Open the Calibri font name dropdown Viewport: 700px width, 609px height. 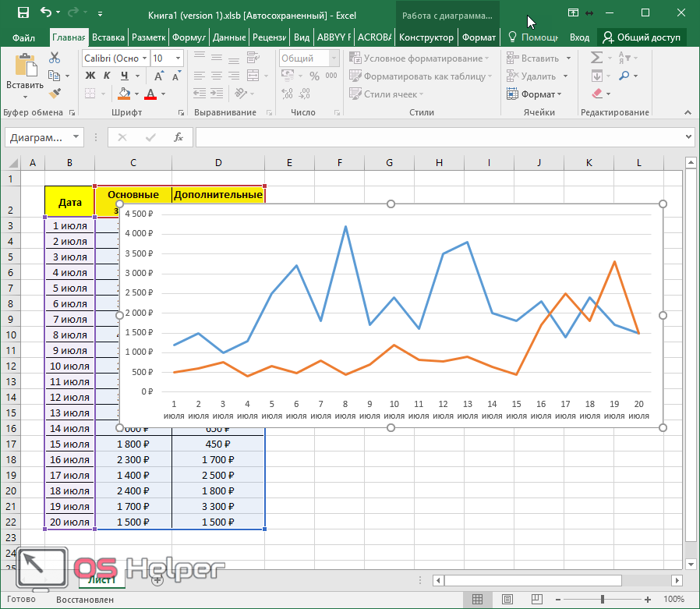pos(144,58)
